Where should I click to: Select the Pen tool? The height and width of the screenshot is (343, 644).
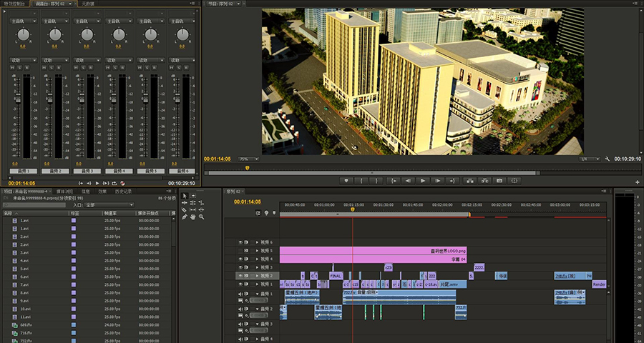pos(185,217)
